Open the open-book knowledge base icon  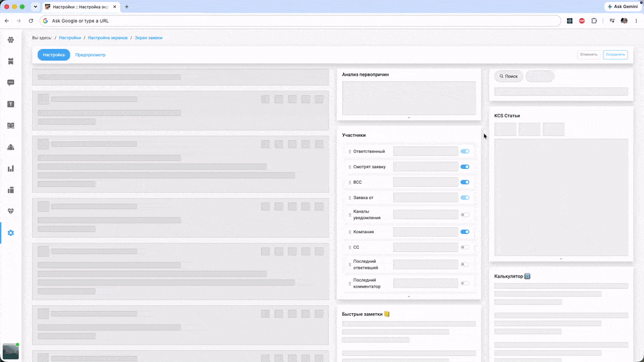tap(11, 125)
